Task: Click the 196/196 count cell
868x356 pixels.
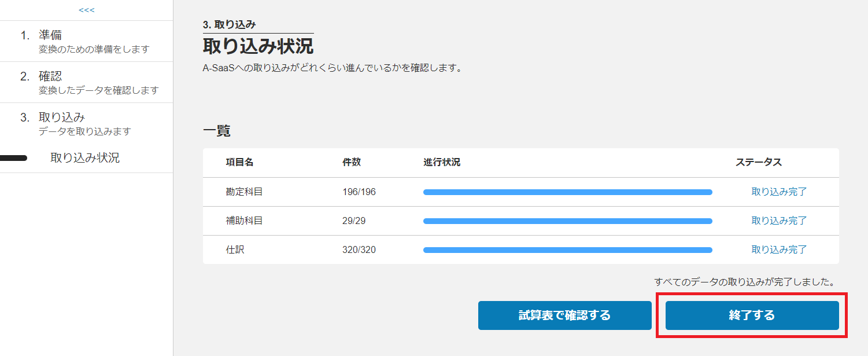Action: (x=359, y=192)
